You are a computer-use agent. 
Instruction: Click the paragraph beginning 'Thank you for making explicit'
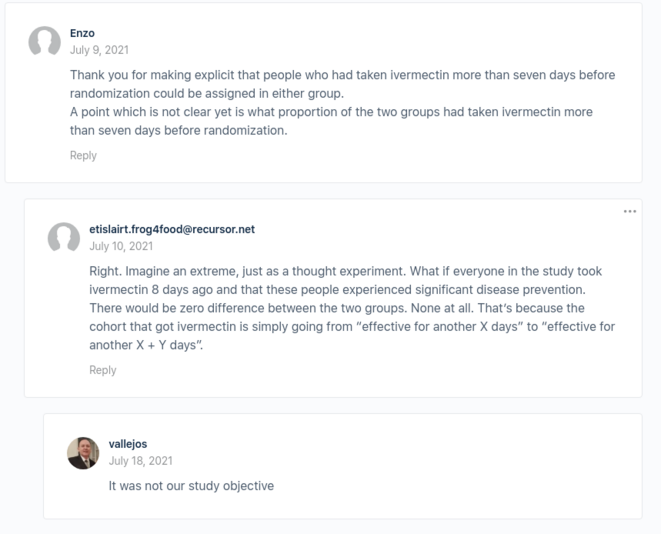[x=342, y=84]
